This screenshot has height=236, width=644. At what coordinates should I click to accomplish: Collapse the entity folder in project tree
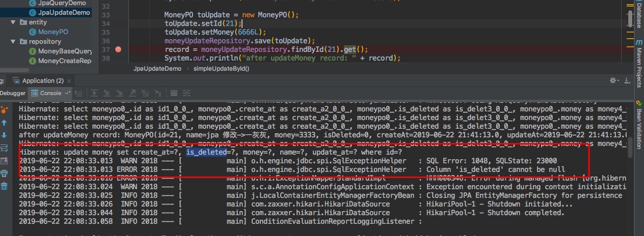(14, 22)
